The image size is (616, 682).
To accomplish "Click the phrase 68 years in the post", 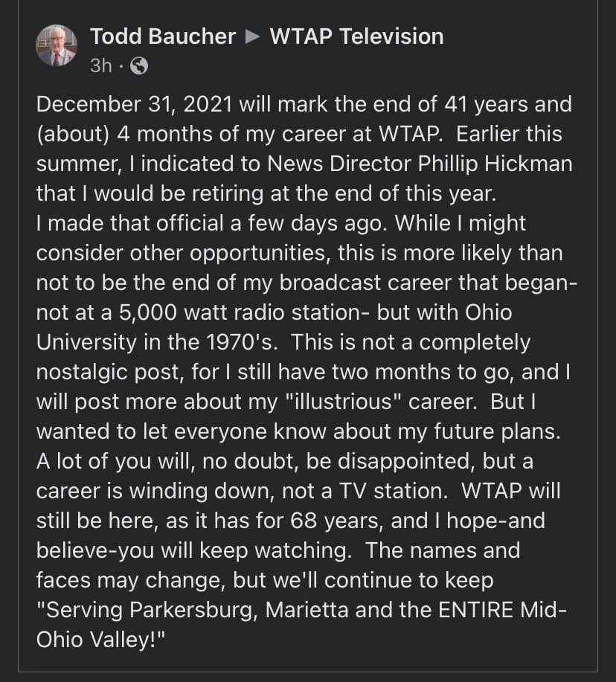I will point(337,521).
